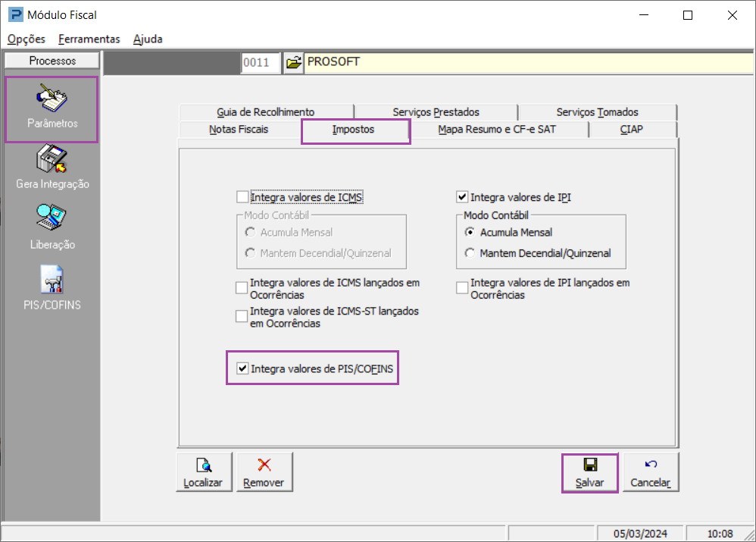Check Integra valores de IPI lançados em Ocorrências
The image size is (756, 542).
pos(462,288)
